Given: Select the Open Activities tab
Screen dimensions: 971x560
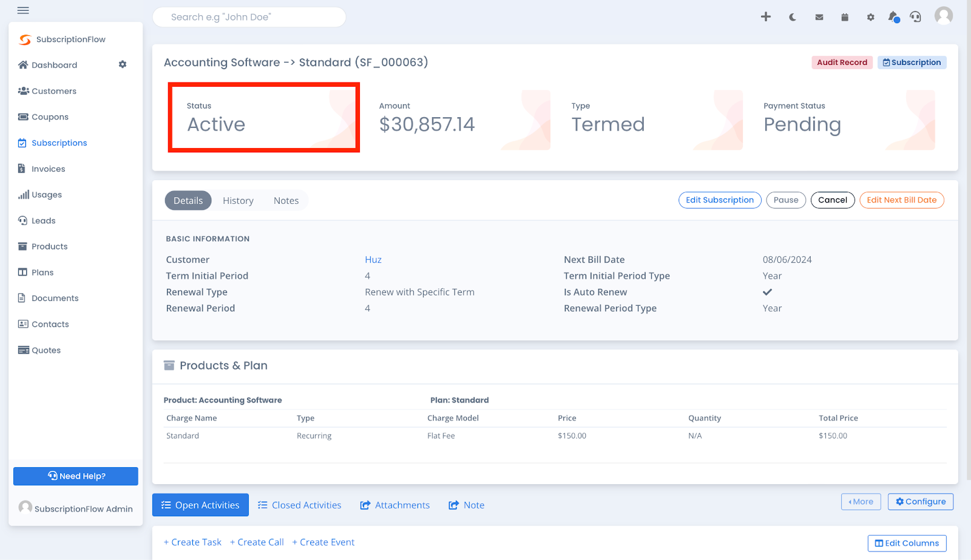Looking at the screenshot, I should (200, 505).
